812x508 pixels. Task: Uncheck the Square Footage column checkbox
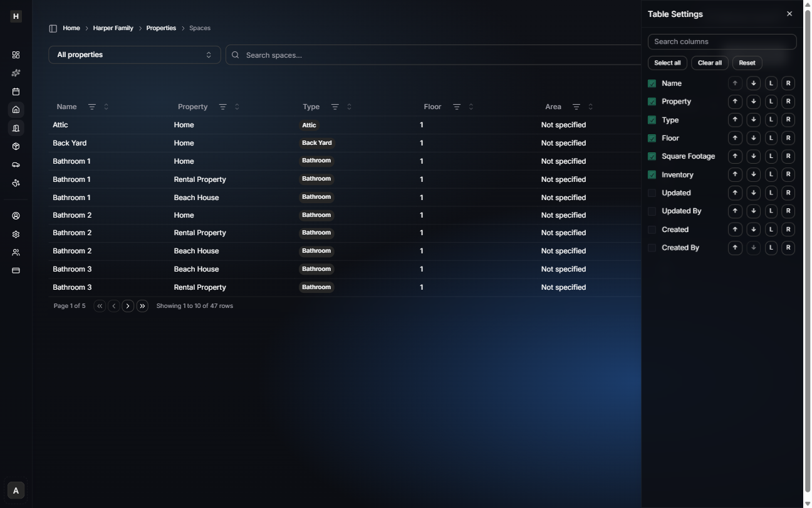coord(652,156)
